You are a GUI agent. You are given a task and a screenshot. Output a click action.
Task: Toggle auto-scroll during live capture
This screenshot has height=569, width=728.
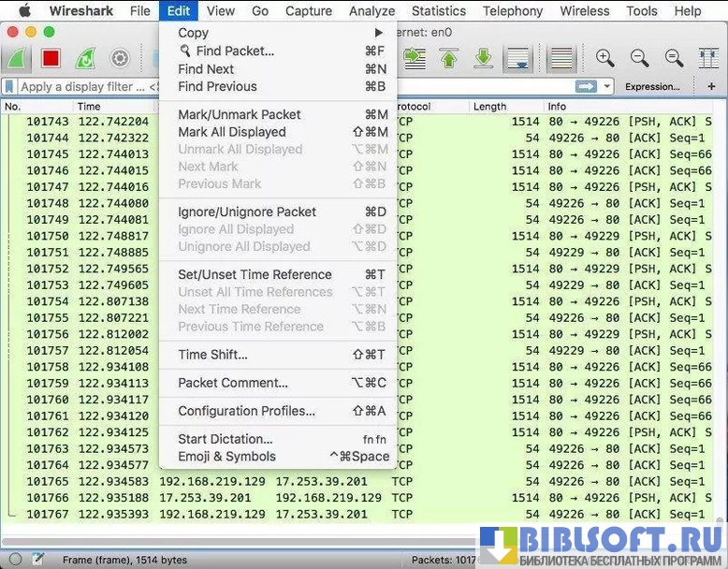click(517, 58)
